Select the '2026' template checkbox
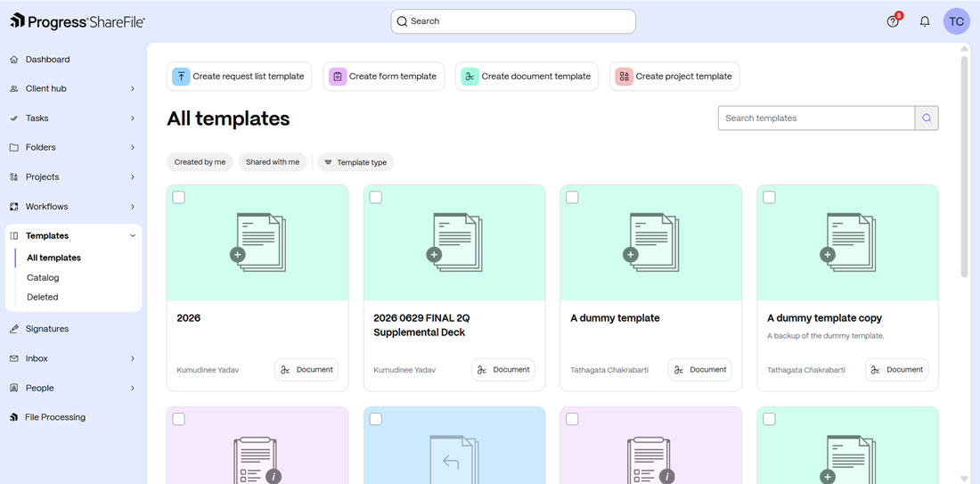Screen dimensions: 980x484 pos(179,198)
